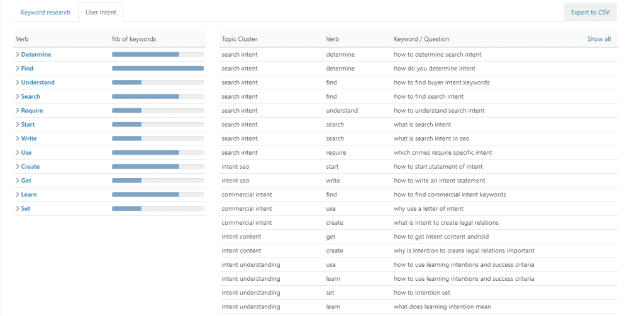Viewport: 644px width, 316px height.
Task: Click the Start verb link
Action: point(28,125)
